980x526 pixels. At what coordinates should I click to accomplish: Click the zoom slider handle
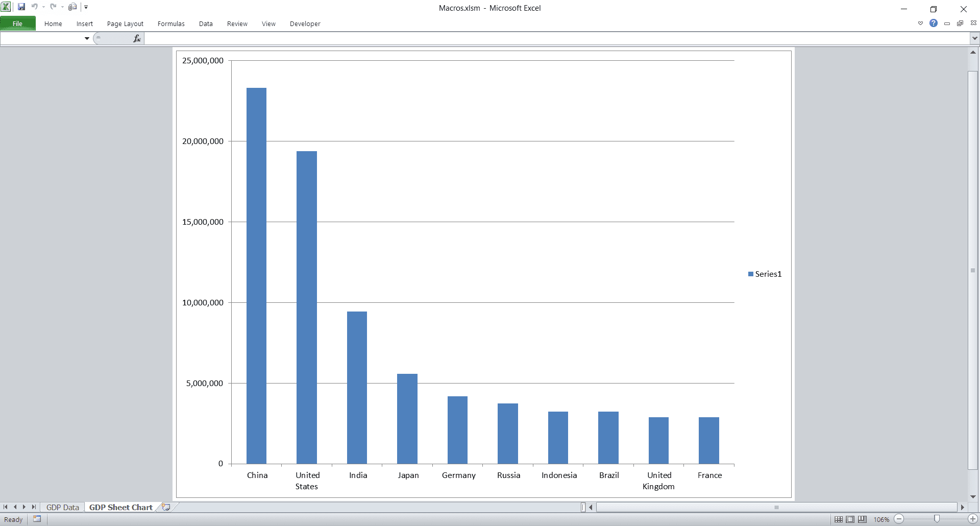coord(937,519)
